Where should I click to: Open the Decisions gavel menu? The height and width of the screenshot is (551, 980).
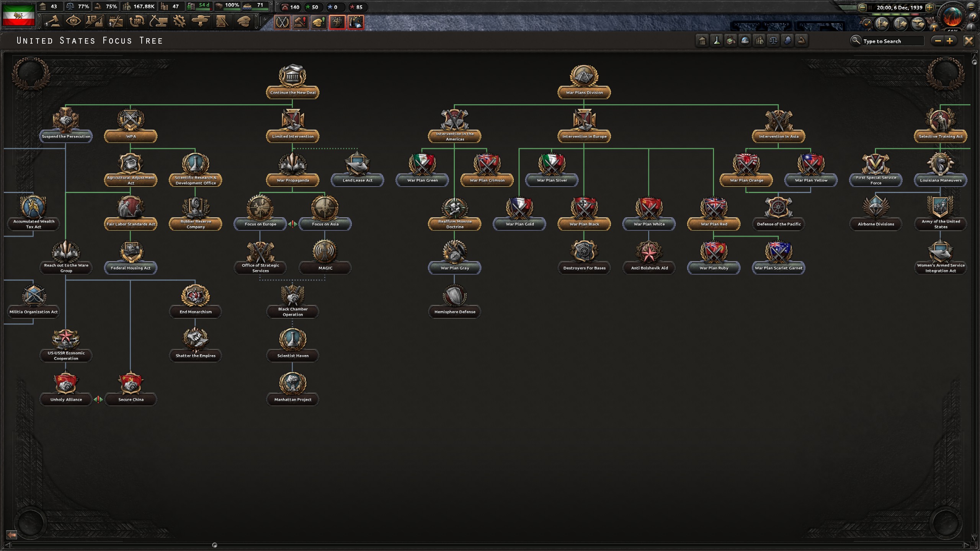(52, 21)
